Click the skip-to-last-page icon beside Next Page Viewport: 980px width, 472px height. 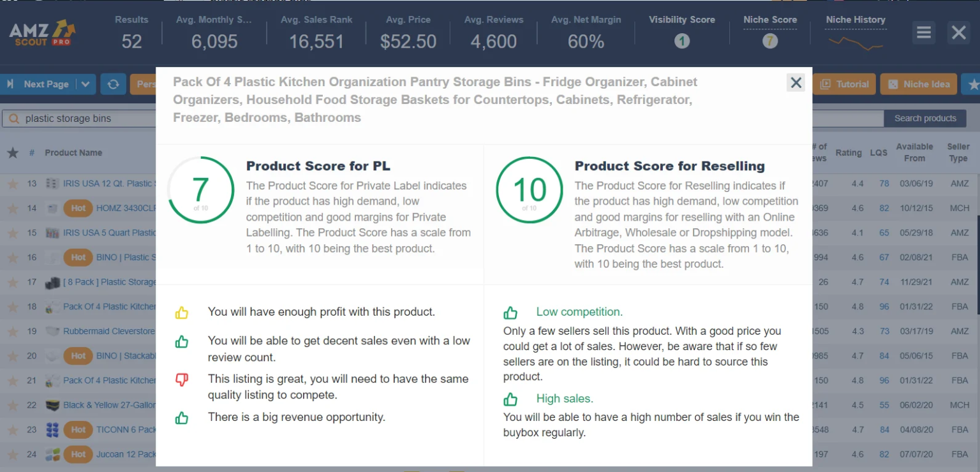tap(9, 84)
